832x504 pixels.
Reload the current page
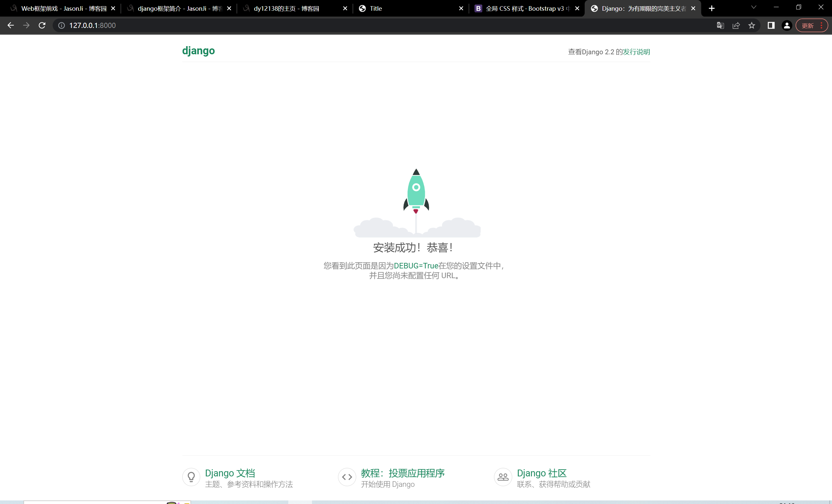42,25
